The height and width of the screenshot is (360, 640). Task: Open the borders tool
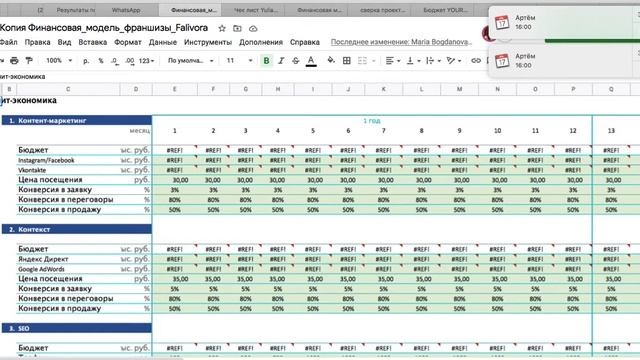[x=347, y=60]
